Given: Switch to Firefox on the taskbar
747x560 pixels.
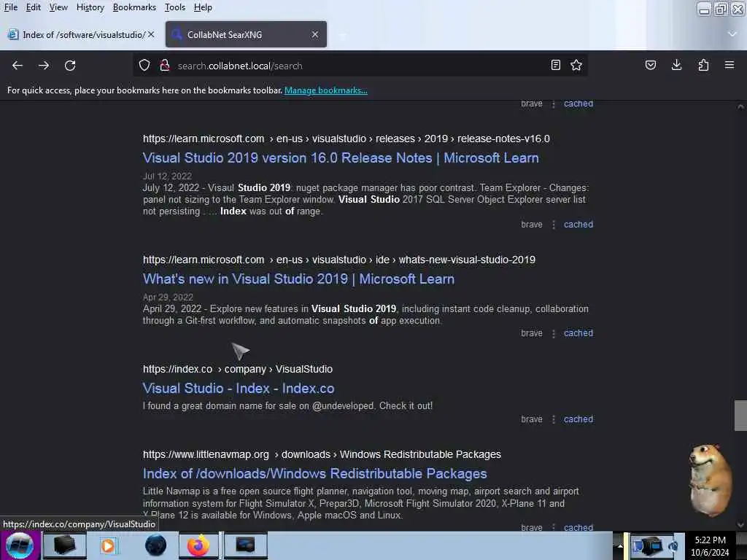Looking at the screenshot, I should tap(198, 545).
